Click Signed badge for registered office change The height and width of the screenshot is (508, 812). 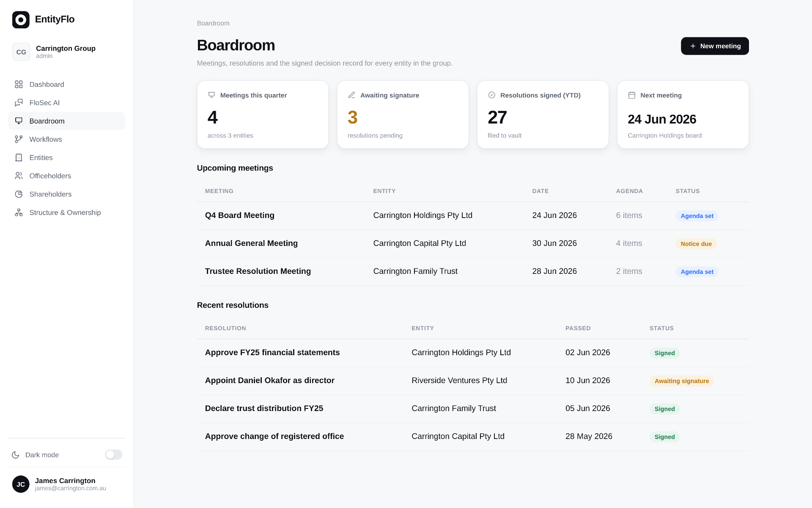pyautogui.click(x=664, y=437)
